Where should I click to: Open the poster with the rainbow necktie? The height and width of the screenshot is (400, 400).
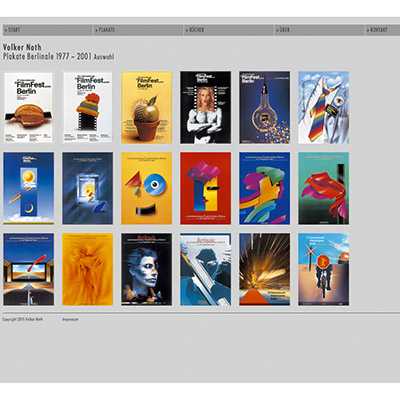point(324,108)
